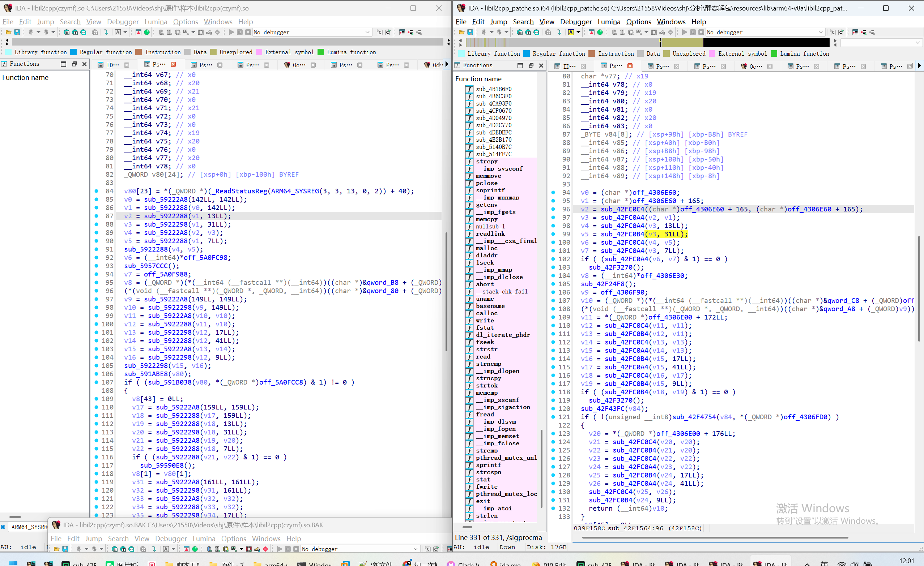Open Lumina menu in libil2cpp_patche window
Screen dimensions: 924x566
click(x=609, y=22)
